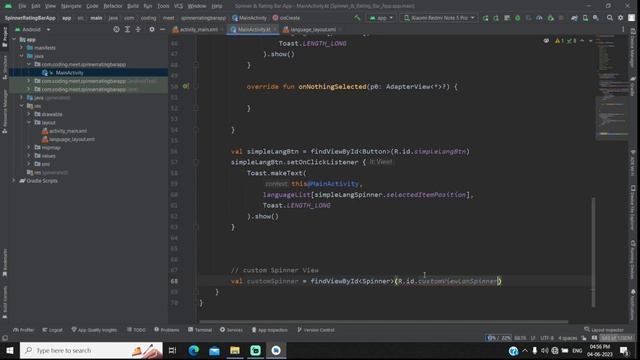Expand Gradle Scripts node
Viewport: 640px width, 360px height.
[x=14, y=180]
